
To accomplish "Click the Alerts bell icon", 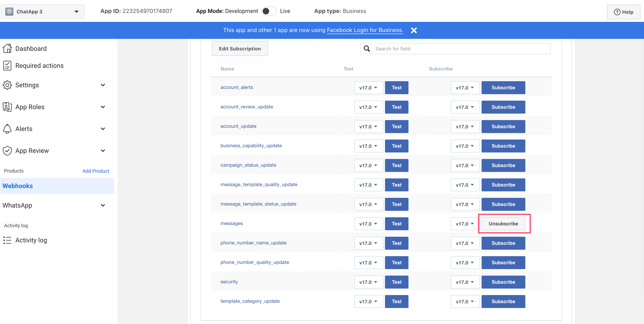I will 7,129.
